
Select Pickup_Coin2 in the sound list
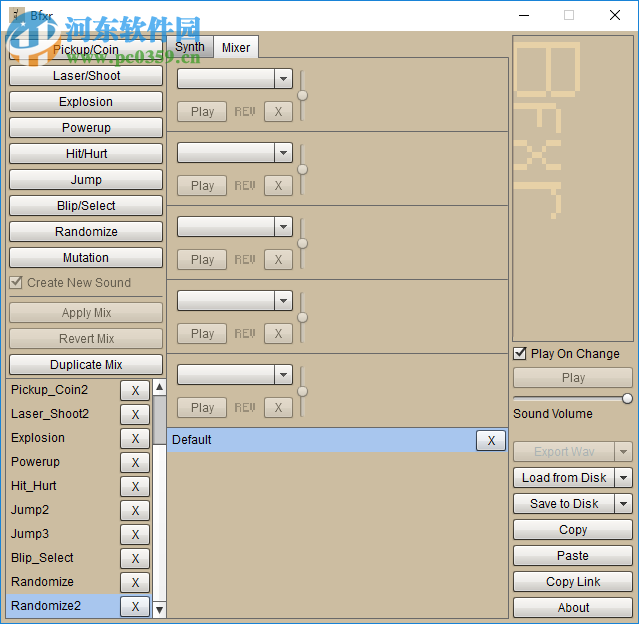(49, 390)
